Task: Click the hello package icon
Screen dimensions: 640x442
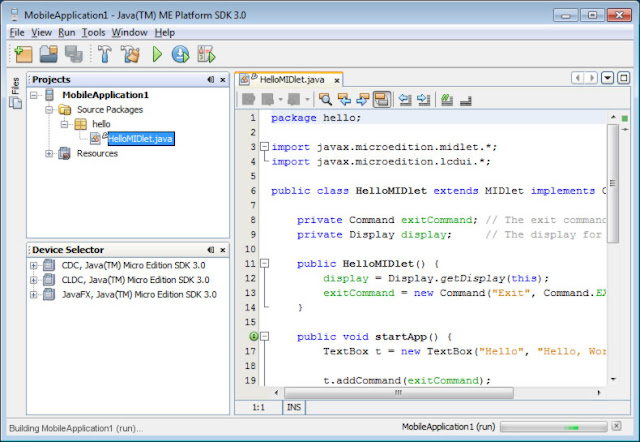Action: (80, 124)
